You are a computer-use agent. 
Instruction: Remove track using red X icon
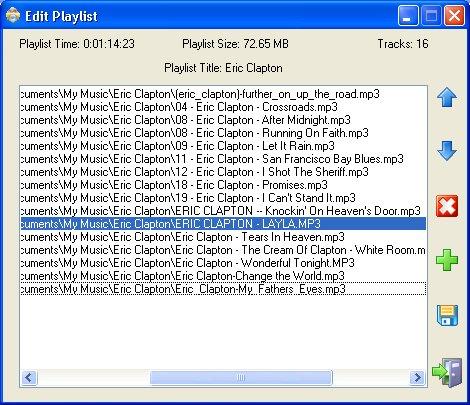point(447,206)
